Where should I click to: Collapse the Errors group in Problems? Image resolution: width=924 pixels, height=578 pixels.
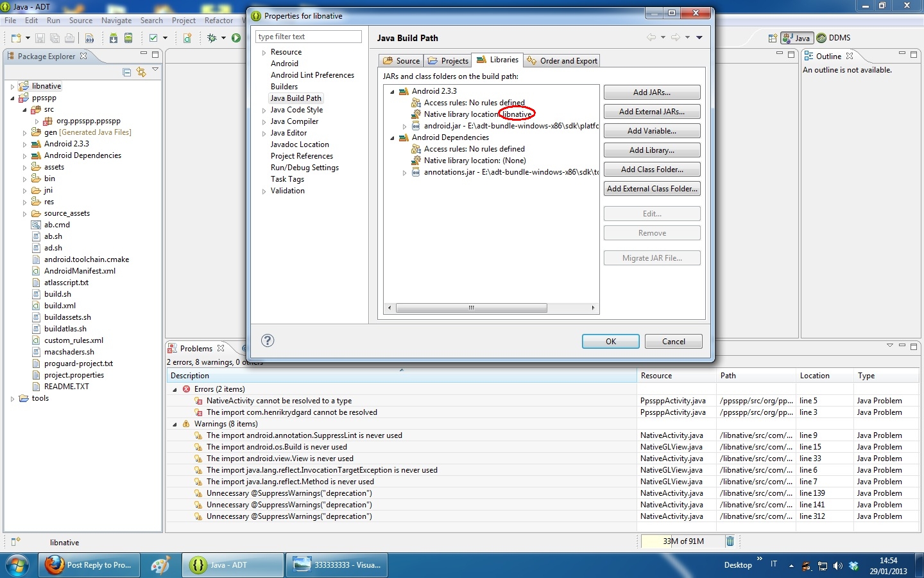[x=175, y=389]
